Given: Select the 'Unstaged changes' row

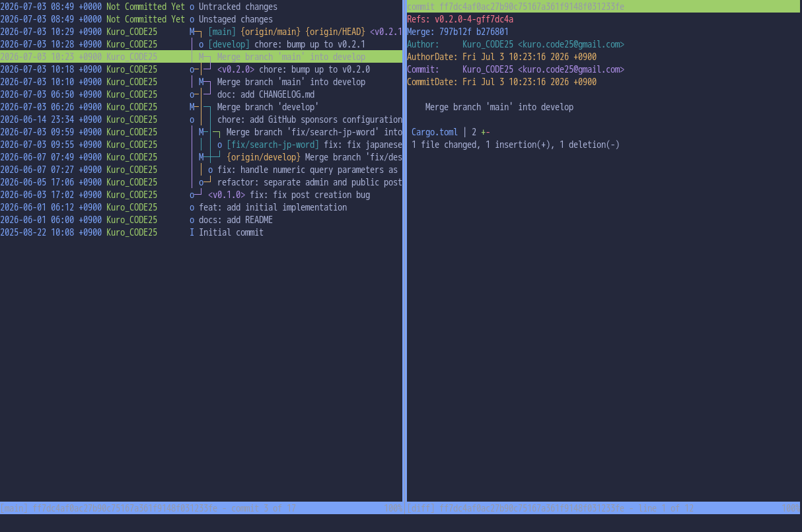Looking at the screenshot, I should pos(201,19).
